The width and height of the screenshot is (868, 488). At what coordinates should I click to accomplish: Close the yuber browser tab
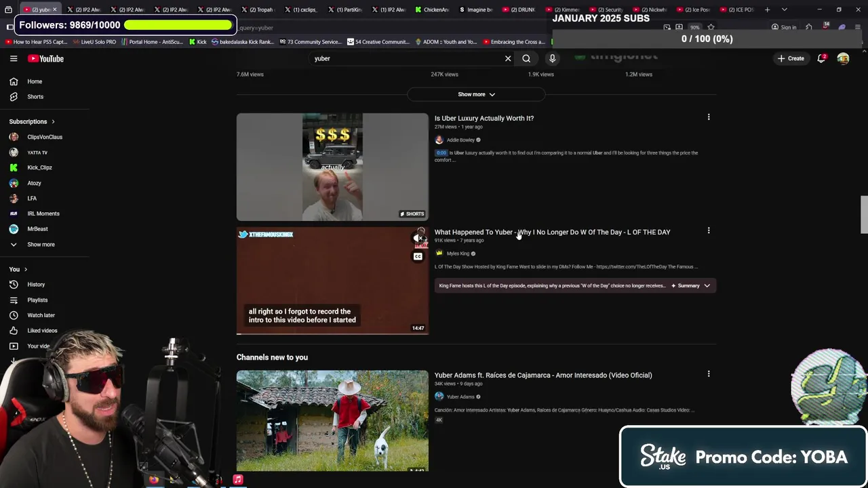pyautogui.click(x=54, y=9)
